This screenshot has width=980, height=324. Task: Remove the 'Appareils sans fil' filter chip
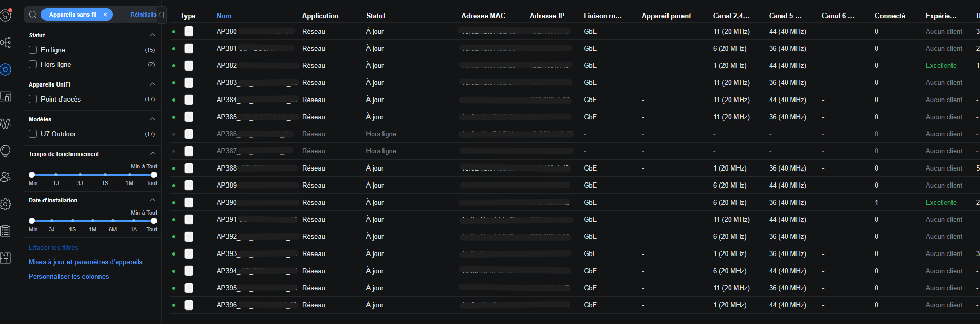(x=105, y=15)
